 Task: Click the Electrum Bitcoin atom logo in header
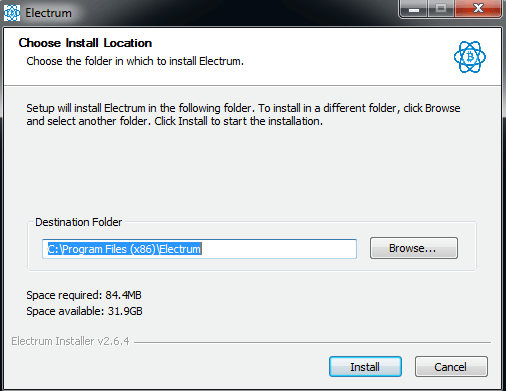[x=470, y=57]
